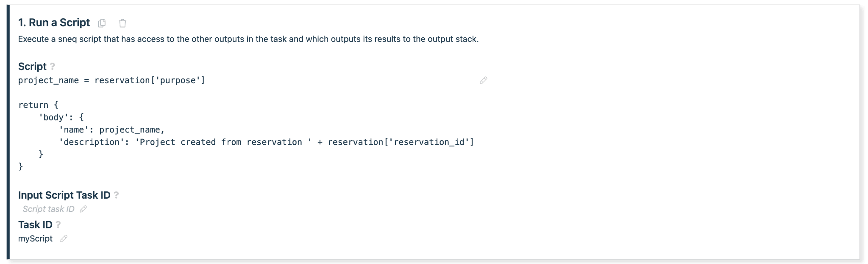Show help for Input Script Task ID
This screenshot has width=868, height=264.
(x=117, y=195)
